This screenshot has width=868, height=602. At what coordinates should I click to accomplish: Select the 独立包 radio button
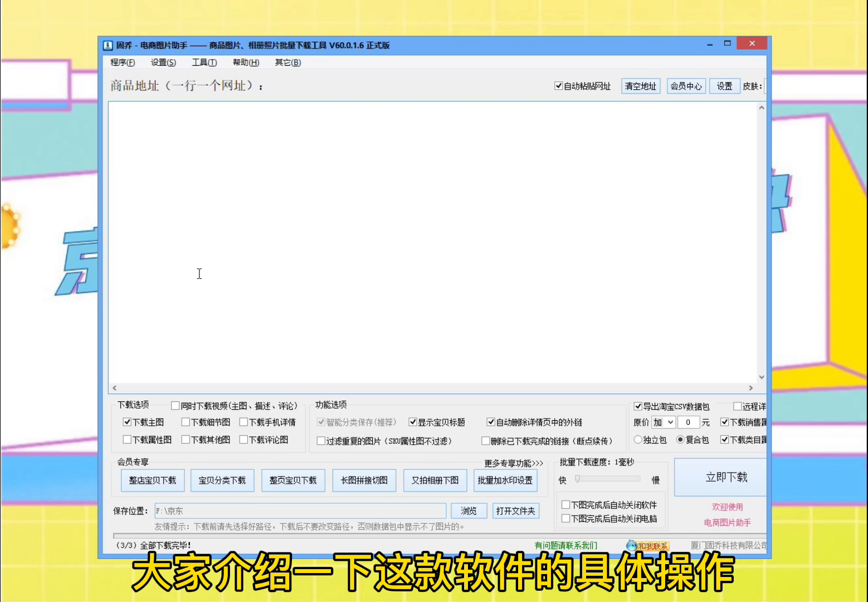(638, 440)
